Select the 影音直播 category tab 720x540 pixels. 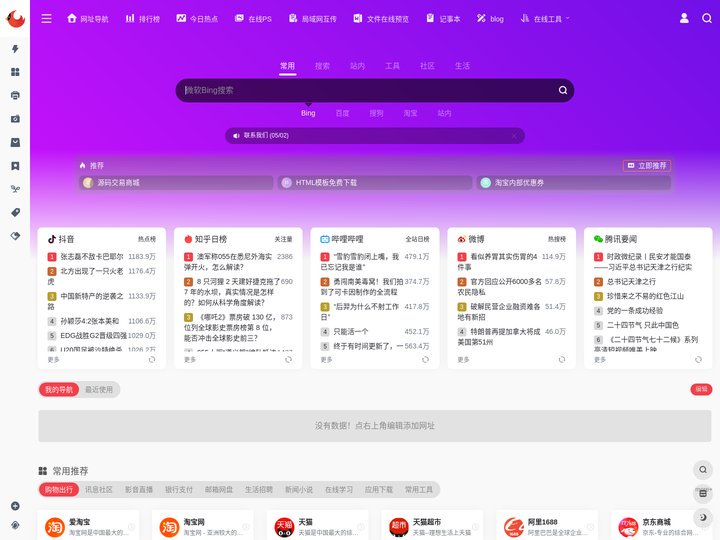tap(139, 489)
